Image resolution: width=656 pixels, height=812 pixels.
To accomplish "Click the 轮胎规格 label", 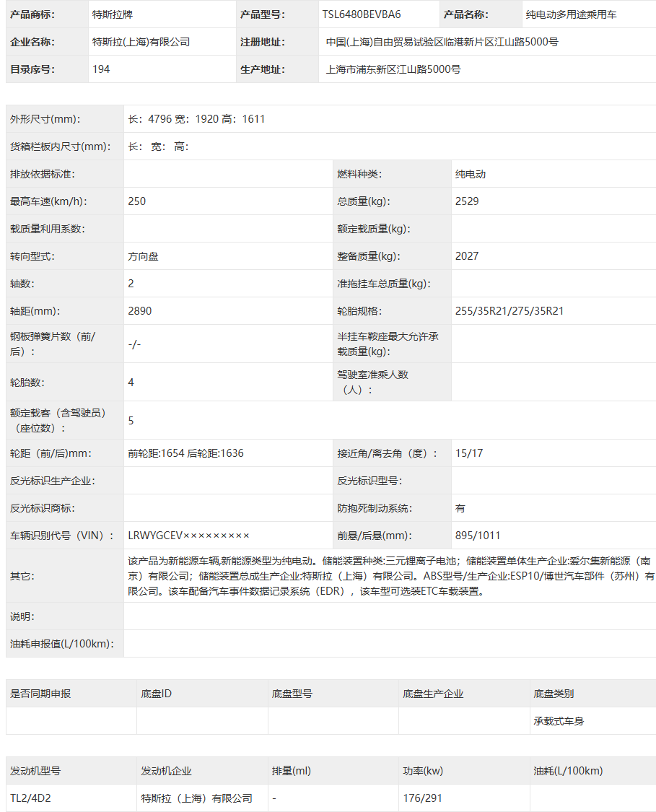I will [359, 311].
